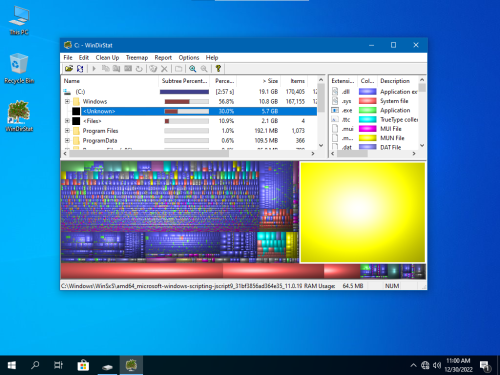Show hidden tray icons chevron
Image resolution: width=500 pixels, height=375 pixels.
[x=413, y=365]
